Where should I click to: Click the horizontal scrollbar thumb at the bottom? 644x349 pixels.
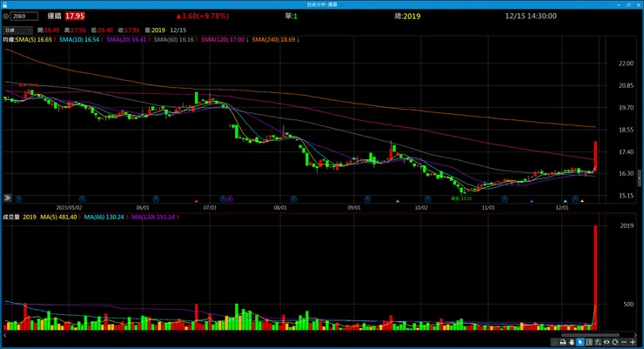coord(590,335)
